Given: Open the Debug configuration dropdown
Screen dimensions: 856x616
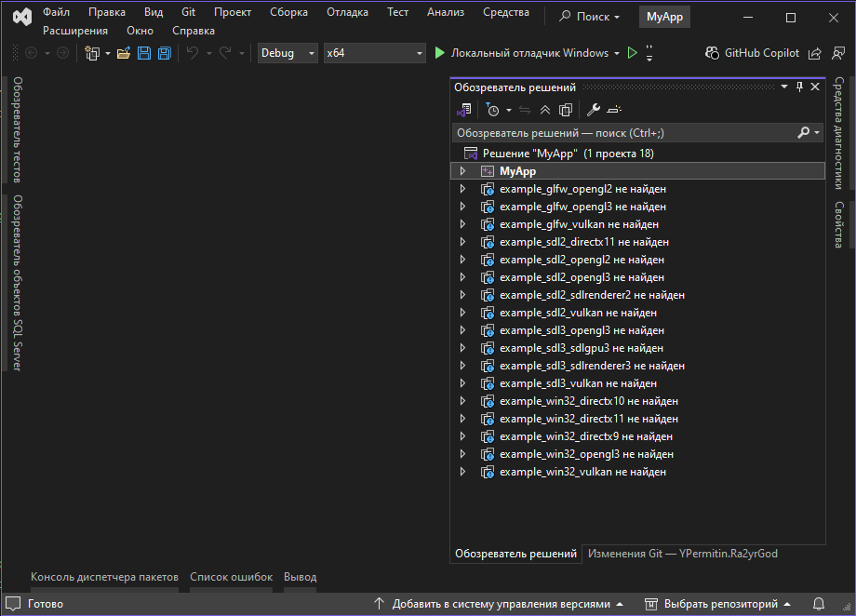Looking at the screenshot, I should click(288, 53).
